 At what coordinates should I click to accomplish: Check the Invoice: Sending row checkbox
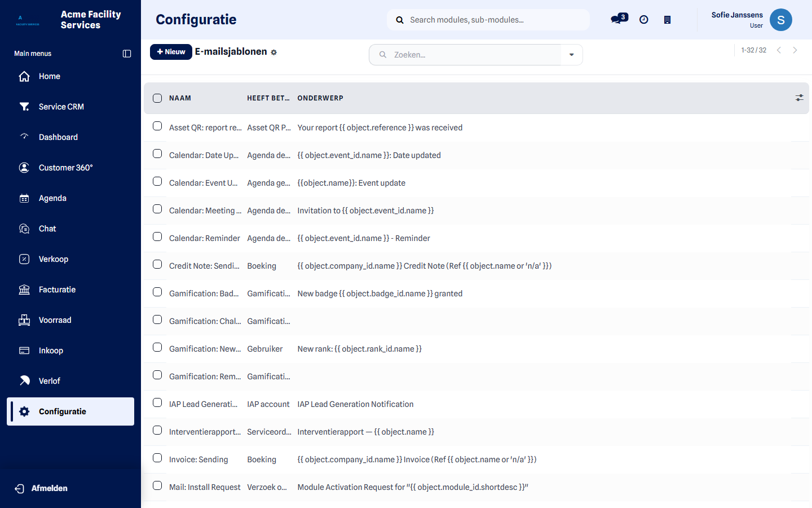click(157, 458)
